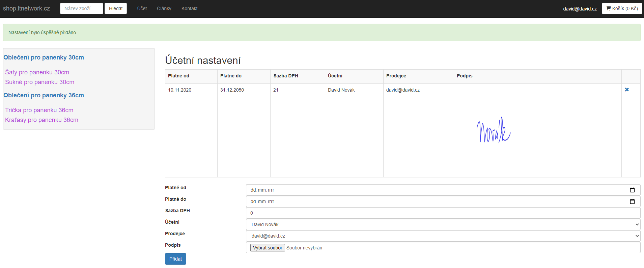Click the cart icon in Košík button
The height and width of the screenshot is (268, 644).
609,8
